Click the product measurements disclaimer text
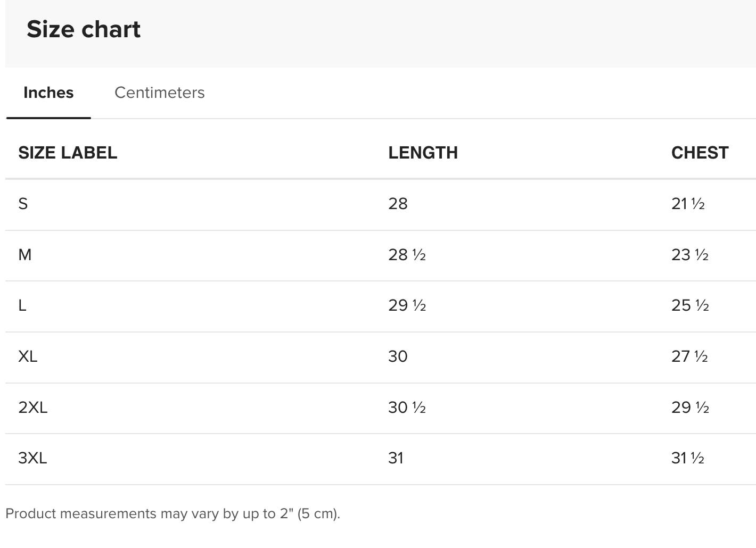Image resolution: width=756 pixels, height=548 pixels. tap(172, 513)
